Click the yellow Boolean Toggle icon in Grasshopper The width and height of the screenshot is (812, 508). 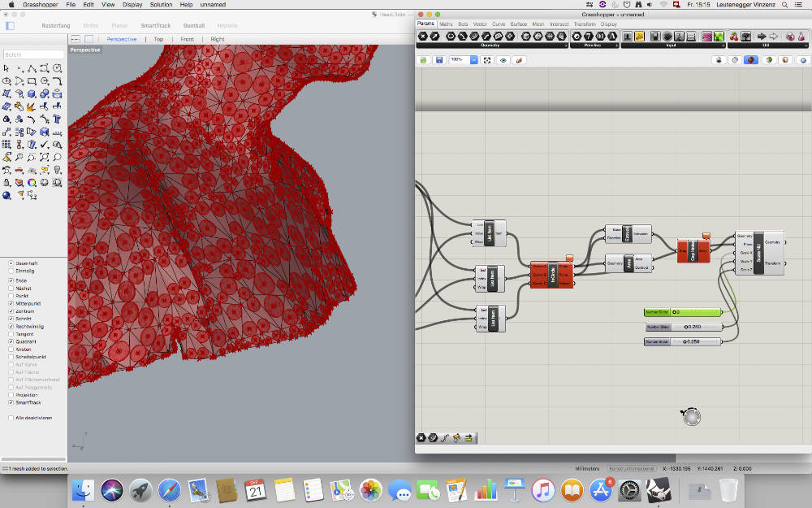point(640,37)
